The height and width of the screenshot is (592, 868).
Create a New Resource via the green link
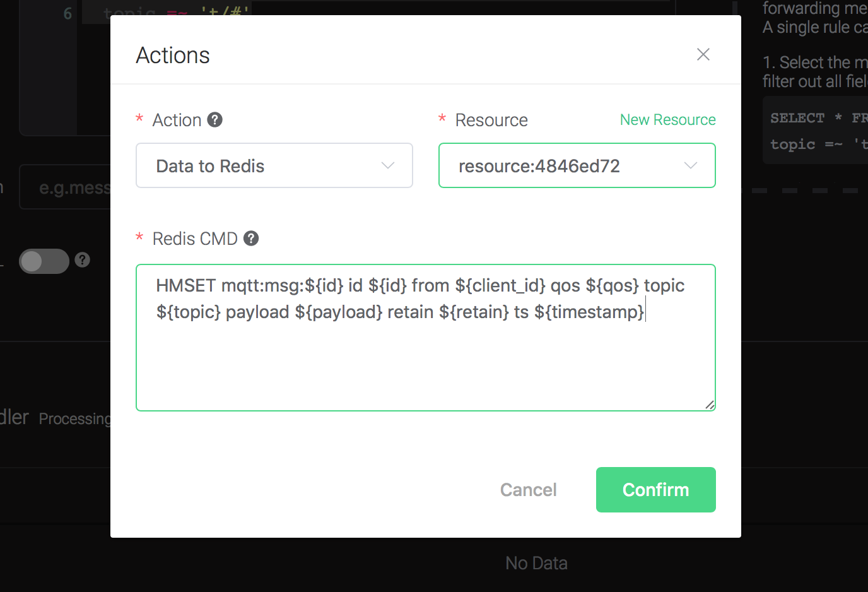667,120
